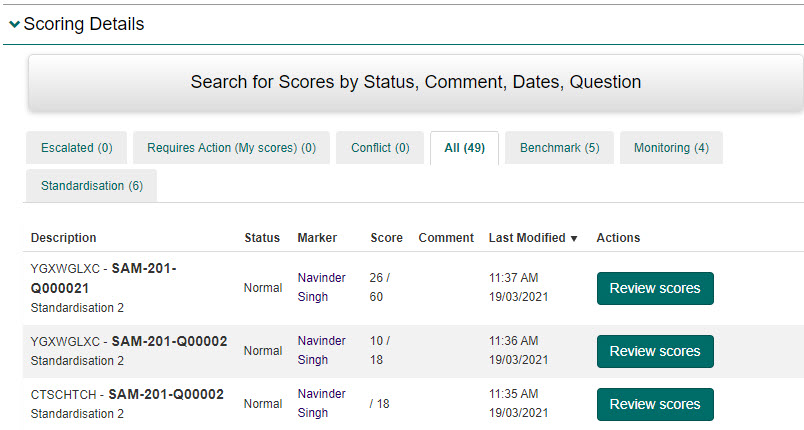The height and width of the screenshot is (430, 804).
Task: Open marker Navinder Singh in first row
Action: point(321,287)
